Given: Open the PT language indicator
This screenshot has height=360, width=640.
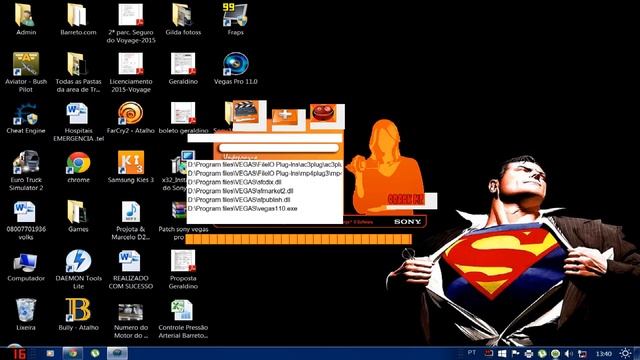Looking at the screenshot, I should pyautogui.click(x=471, y=353).
